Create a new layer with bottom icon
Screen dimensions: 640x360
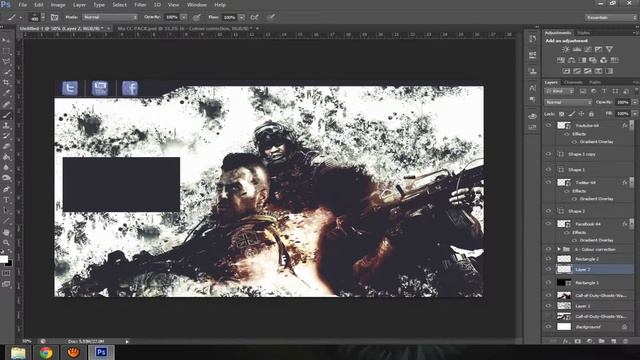(x=613, y=341)
